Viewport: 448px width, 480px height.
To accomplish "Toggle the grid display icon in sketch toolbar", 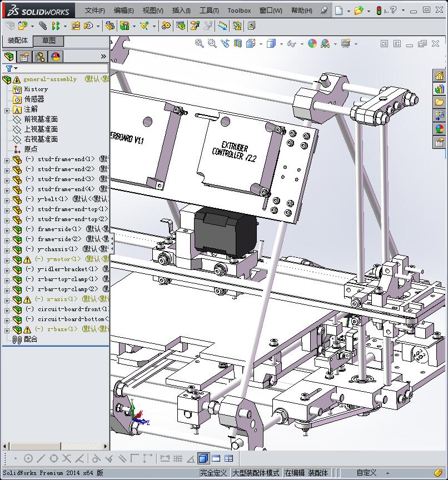I will [x=177, y=458].
